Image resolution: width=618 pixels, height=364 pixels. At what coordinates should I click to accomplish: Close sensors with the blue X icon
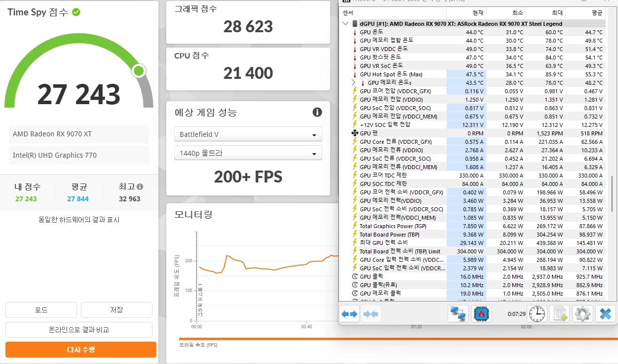pyautogui.click(x=605, y=314)
